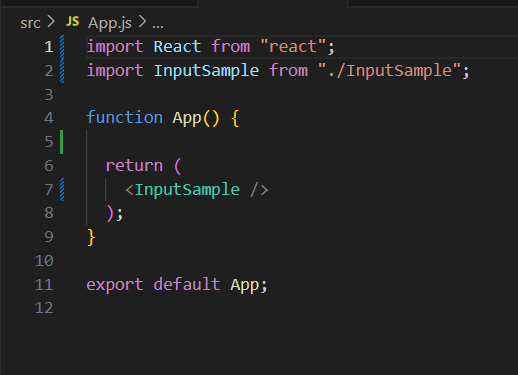Click the App function name on line 4
Image resolution: width=518 pixels, height=375 pixels.
pyautogui.click(x=187, y=118)
